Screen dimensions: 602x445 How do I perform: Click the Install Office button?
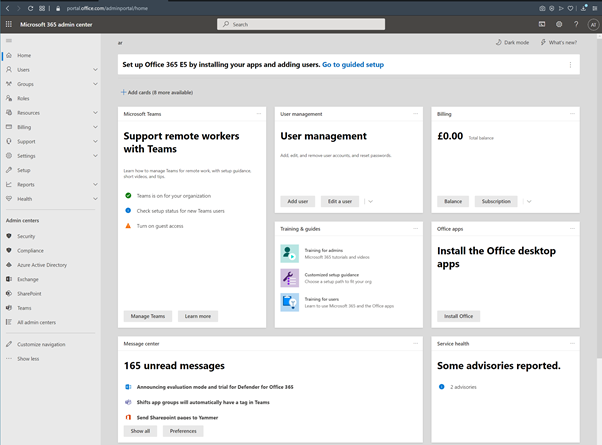click(458, 316)
